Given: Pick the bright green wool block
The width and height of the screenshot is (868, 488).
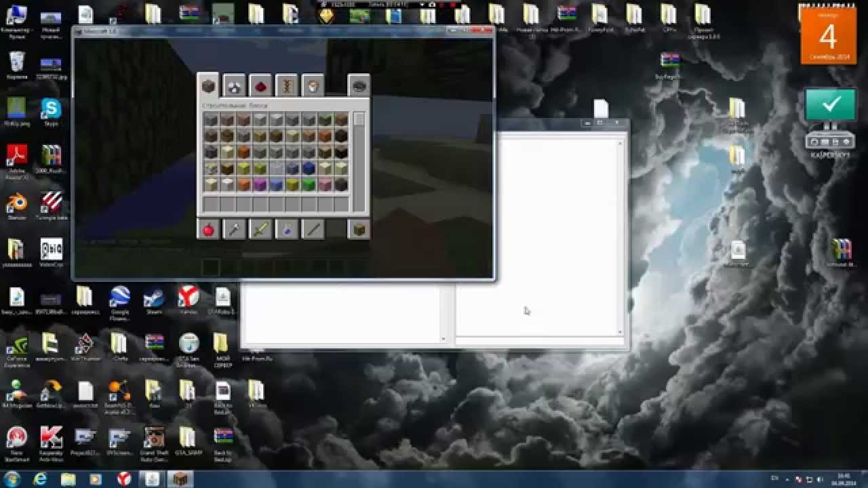Looking at the screenshot, I should point(309,184).
